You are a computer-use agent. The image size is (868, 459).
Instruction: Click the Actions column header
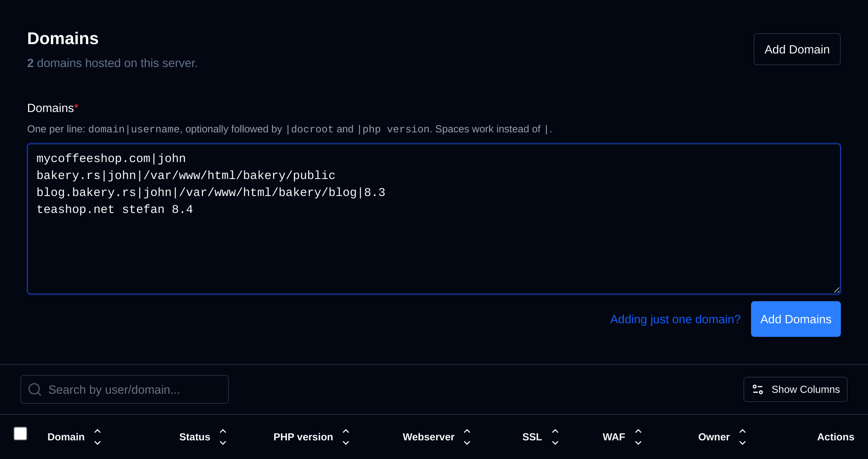[835, 437]
